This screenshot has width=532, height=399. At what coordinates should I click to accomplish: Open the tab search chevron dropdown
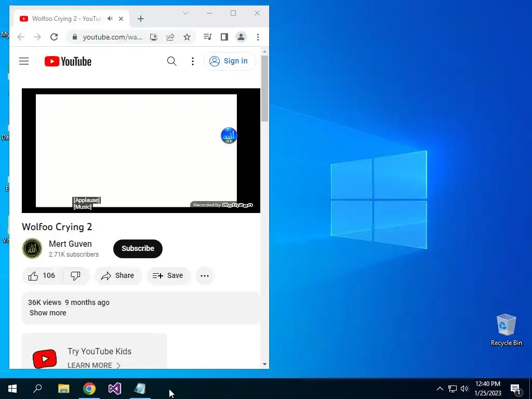pos(185,13)
